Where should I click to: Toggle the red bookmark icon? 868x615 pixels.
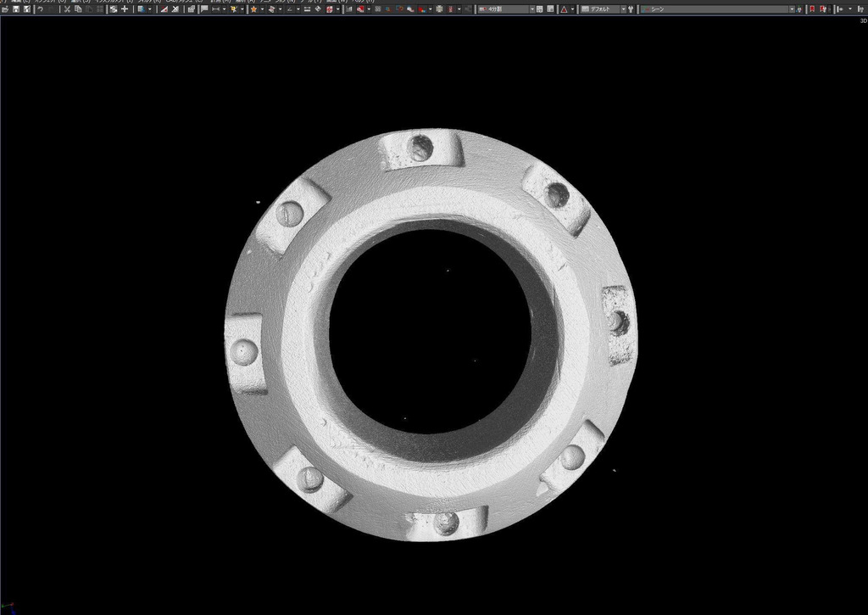[x=811, y=9]
